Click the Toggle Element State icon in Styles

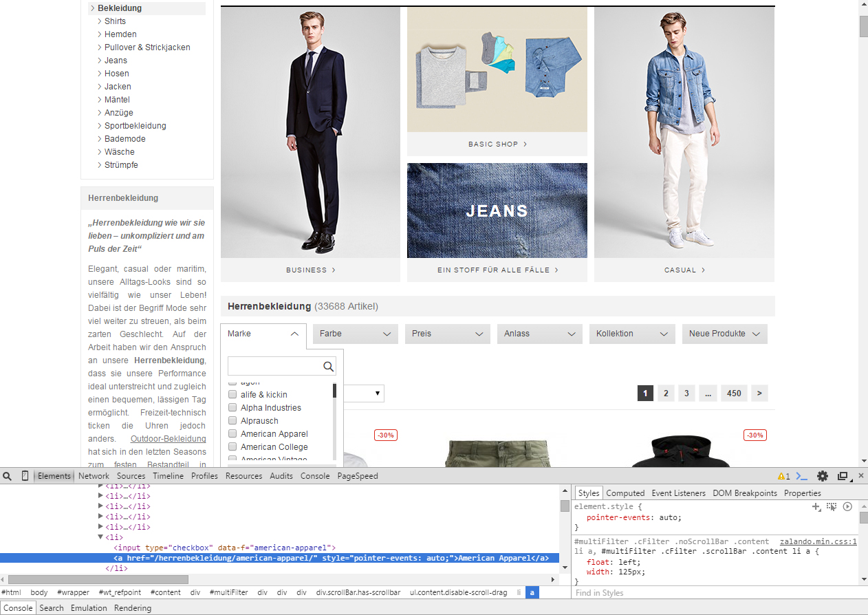[832, 506]
